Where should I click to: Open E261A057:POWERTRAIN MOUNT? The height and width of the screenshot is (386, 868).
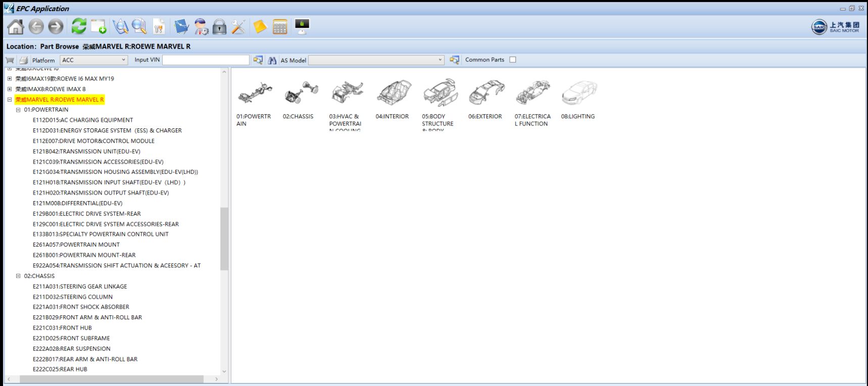76,245
